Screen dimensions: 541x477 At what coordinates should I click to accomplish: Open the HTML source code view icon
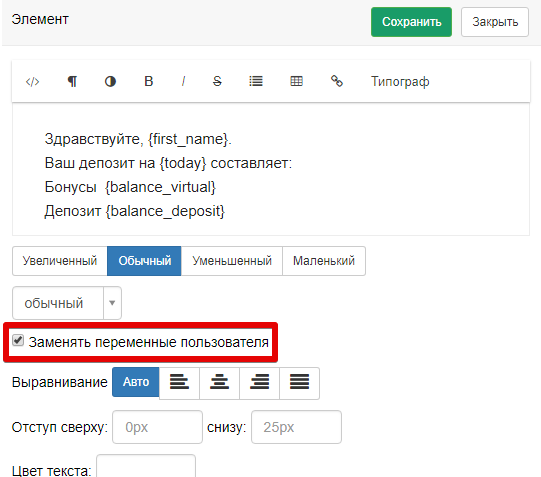(x=32, y=82)
